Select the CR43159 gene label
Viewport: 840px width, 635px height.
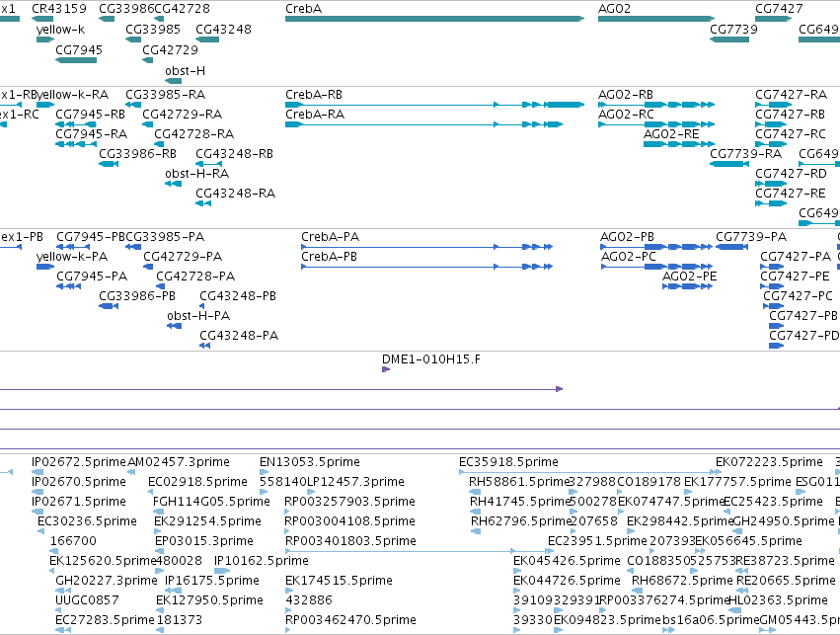pos(58,9)
